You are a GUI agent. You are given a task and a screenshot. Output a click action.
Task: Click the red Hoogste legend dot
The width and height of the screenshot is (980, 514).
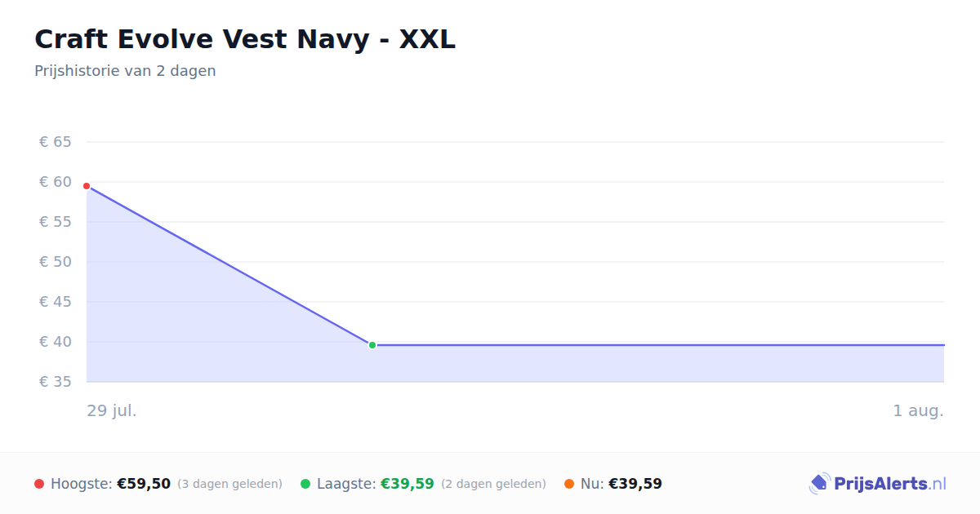click(39, 484)
